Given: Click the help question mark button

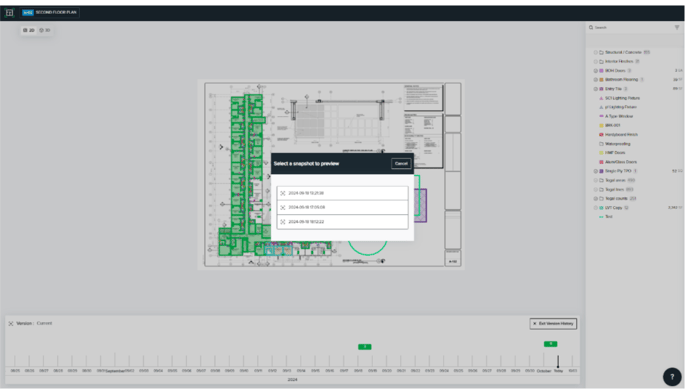Looking at the screenshot, I should point(672,376).
